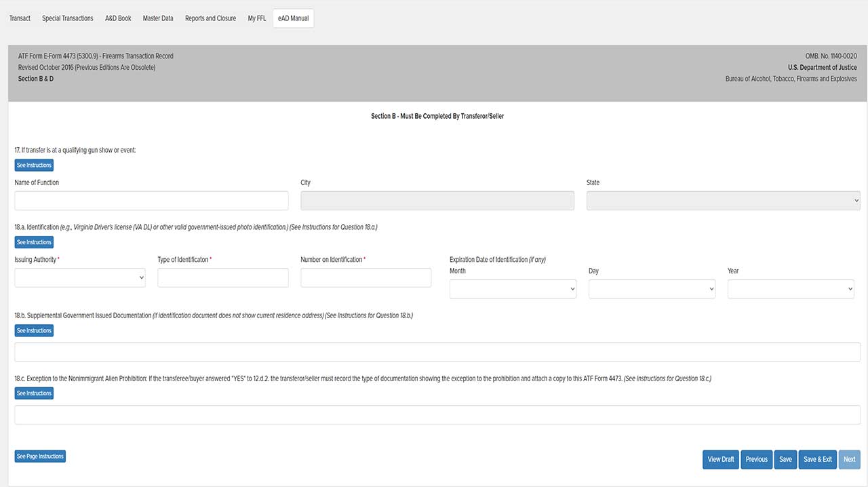Click the Name of Function field
868x487 pixels.
[x=151, y=201]
